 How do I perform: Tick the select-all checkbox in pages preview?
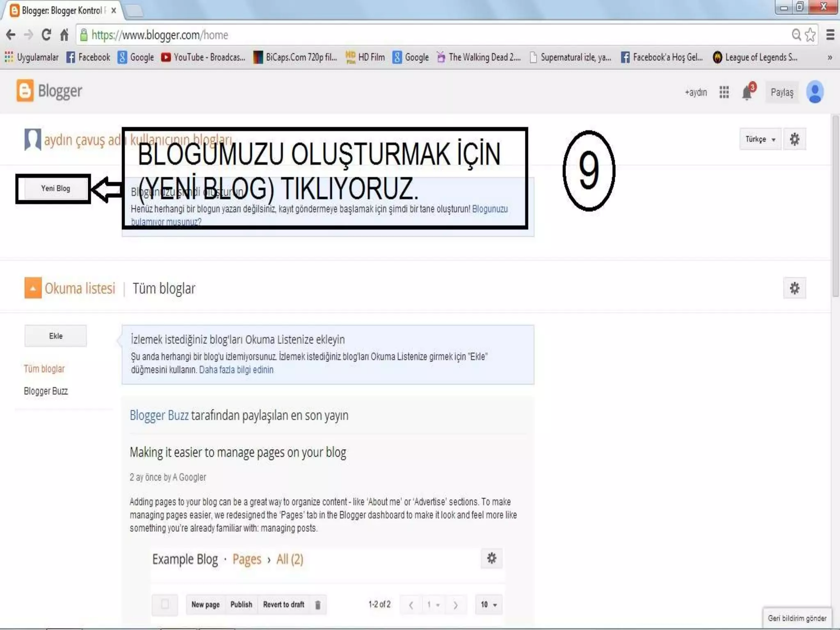pos(165,604)
